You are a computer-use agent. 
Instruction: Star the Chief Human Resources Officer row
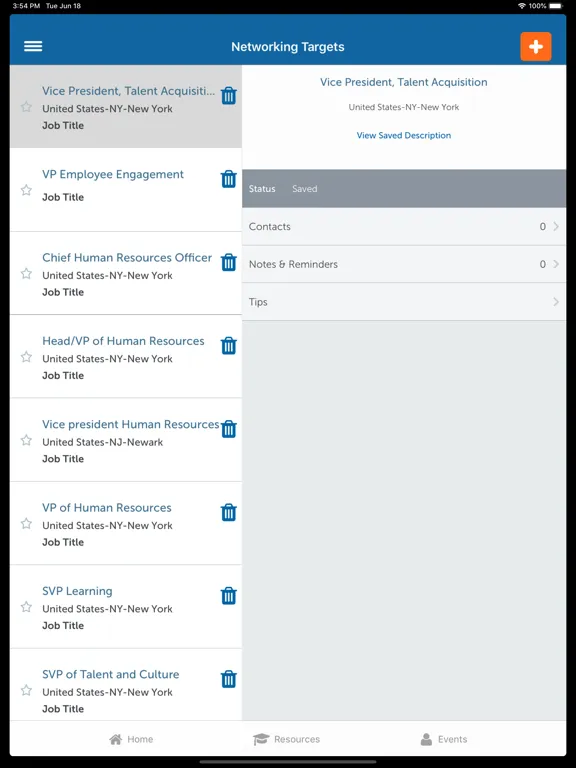pos(26,273)
